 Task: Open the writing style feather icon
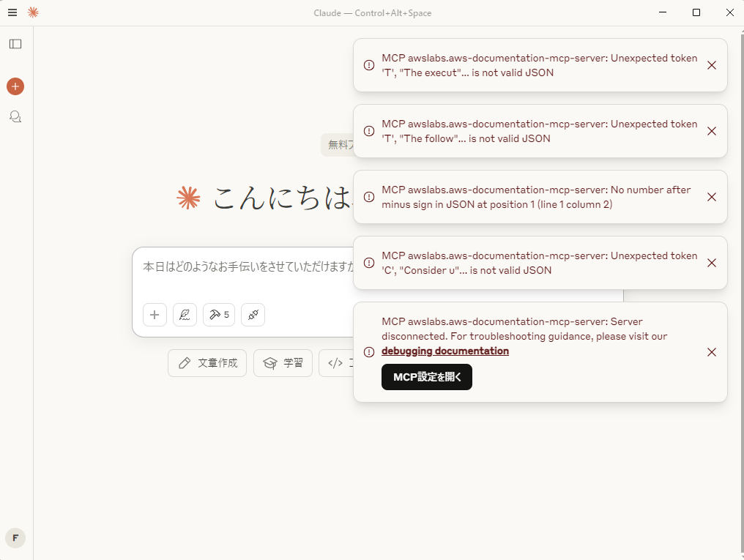(x=185, y=315)
